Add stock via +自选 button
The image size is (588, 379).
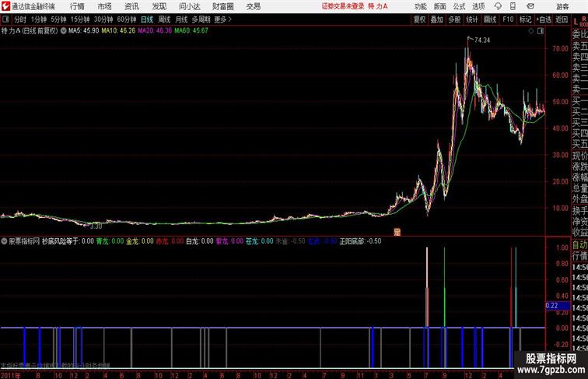coord(544,19)
